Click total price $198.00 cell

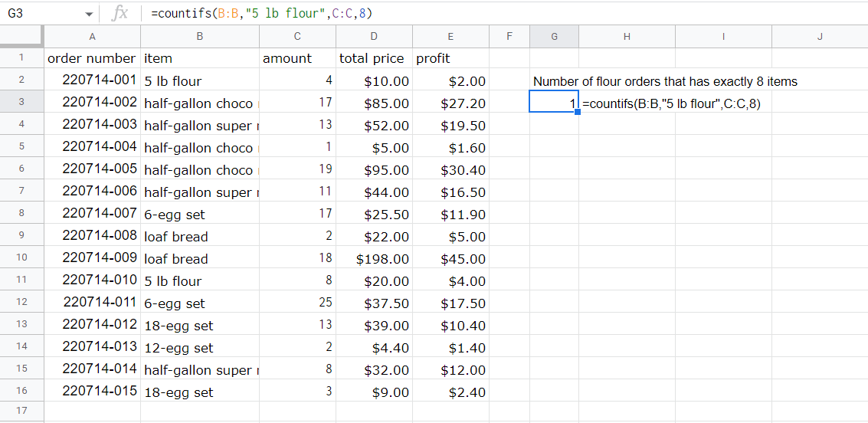click(374, 257)
